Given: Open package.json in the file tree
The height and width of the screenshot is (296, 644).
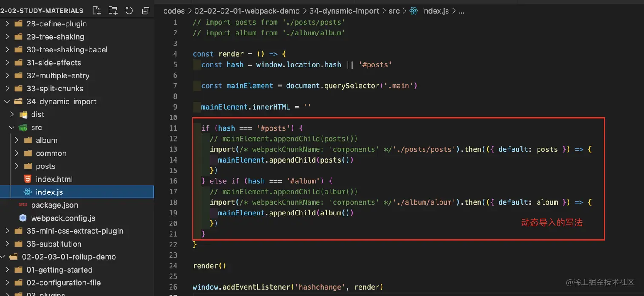Looking at the screenshot, I should [x=55, y=205].
